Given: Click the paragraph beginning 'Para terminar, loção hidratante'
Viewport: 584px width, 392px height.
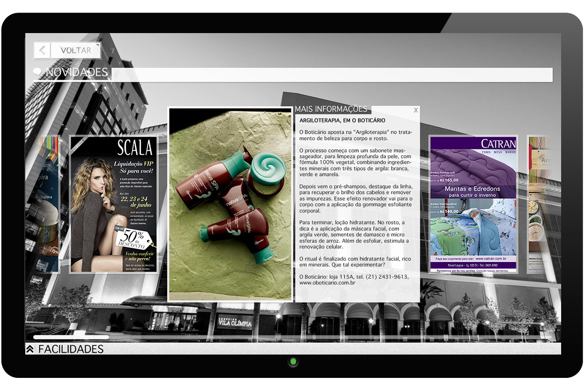Looking at the screenshot, I should tap(355, 234).
